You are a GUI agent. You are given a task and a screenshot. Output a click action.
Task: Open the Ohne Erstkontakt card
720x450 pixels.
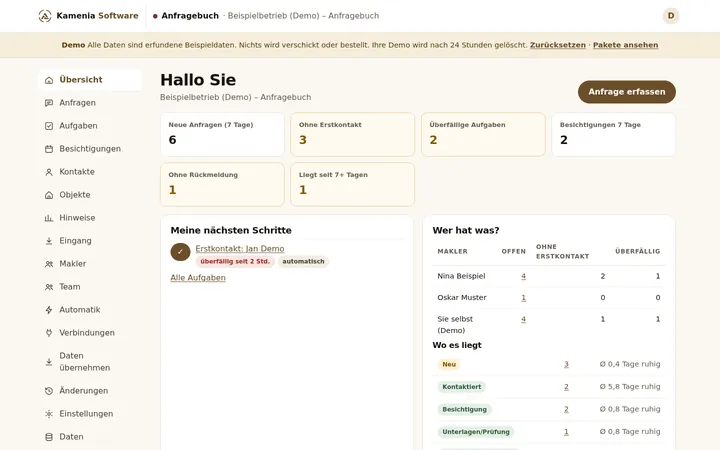click(353, 135)
